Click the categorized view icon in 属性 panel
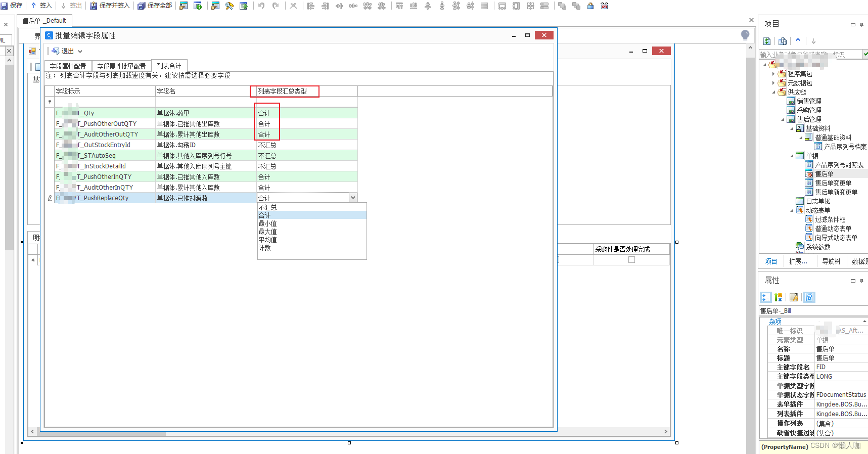 (x=766, y=297)
